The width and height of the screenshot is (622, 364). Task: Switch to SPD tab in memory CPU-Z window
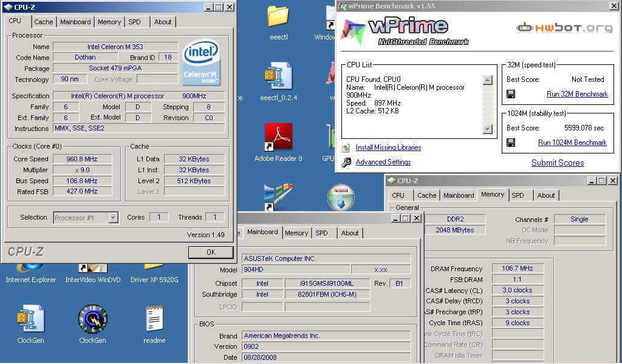(518, 195)
